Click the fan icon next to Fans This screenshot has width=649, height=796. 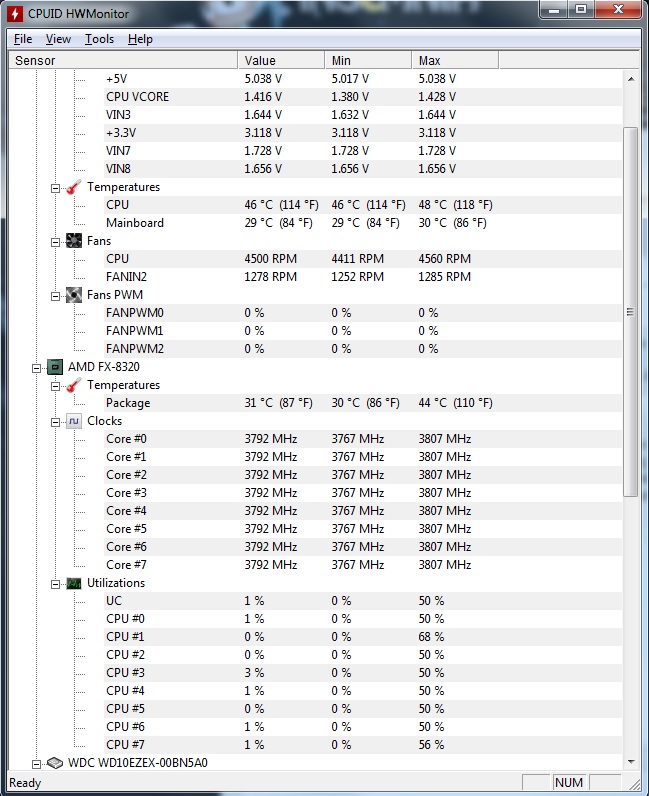74,241
